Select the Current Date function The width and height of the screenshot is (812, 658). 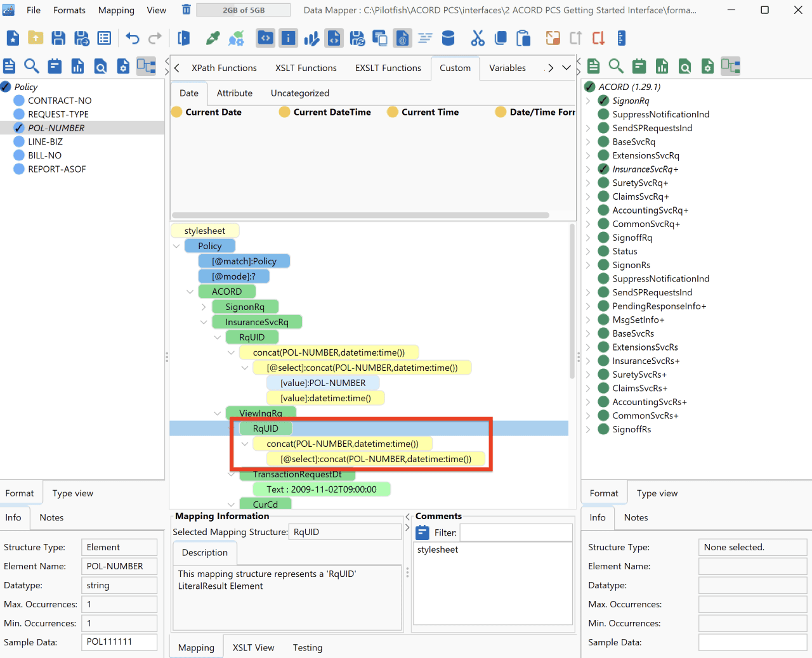click(x=207, y=112)
